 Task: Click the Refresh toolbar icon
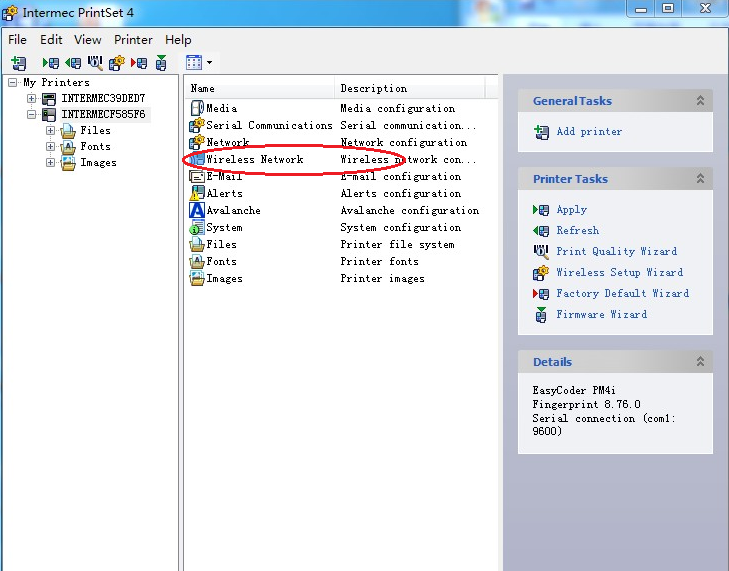click(73, 63)
